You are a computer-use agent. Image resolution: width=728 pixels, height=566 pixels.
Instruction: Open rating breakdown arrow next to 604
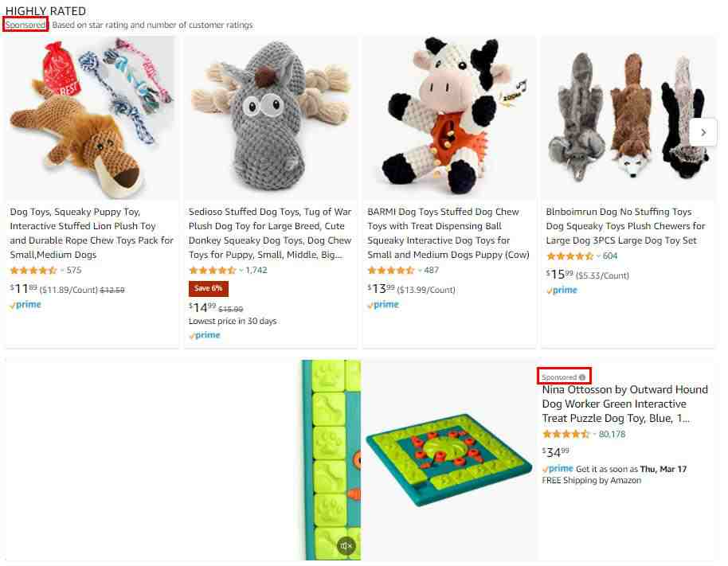(598, 256)
